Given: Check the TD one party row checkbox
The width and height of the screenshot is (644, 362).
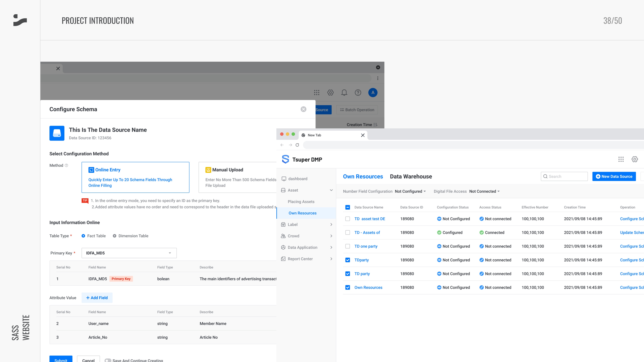Looking at the screenshot, I should point(347,246).
